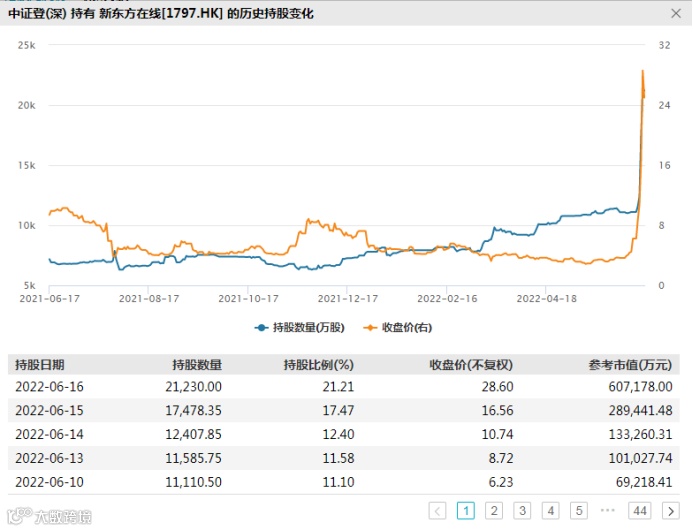Select the 2022-06-15 date cell
The height and width of the screenshot is (531, 693).
coord(50,411)
